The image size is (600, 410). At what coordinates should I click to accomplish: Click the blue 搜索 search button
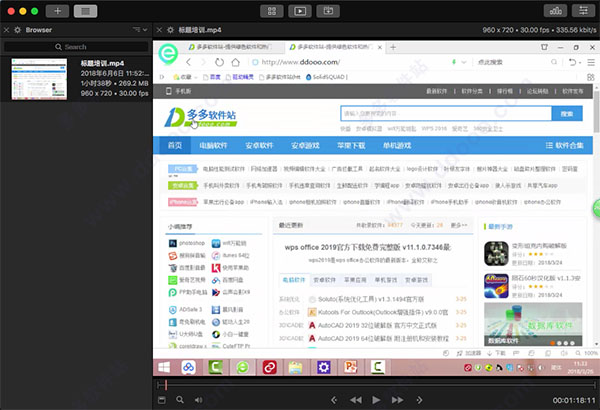(x=567, y=114)
